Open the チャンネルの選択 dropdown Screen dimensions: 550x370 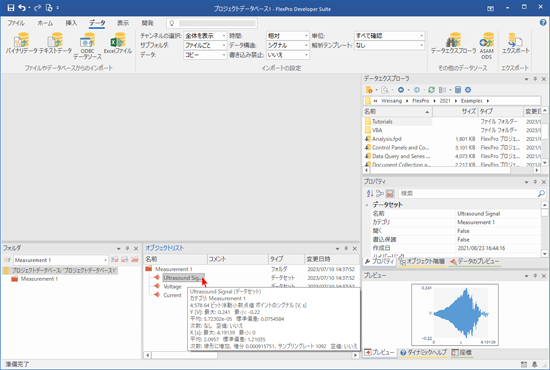coord(205,36)
